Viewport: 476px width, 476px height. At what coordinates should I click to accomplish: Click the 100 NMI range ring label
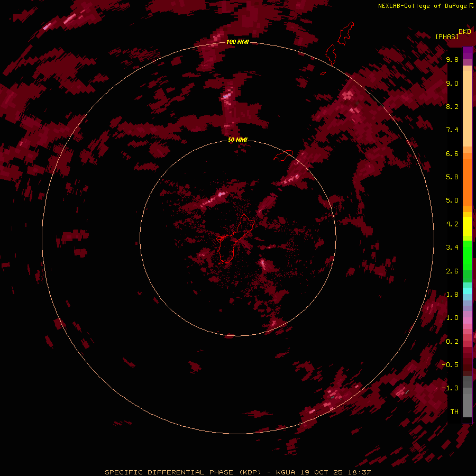[x=237, y=42]
